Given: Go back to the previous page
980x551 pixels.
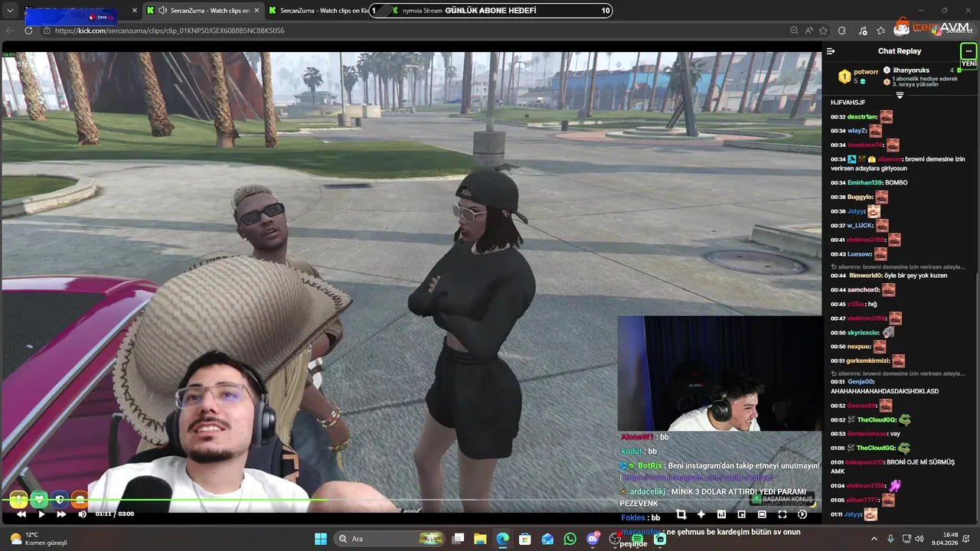Looking at the screenshot, I should (10, 31).
